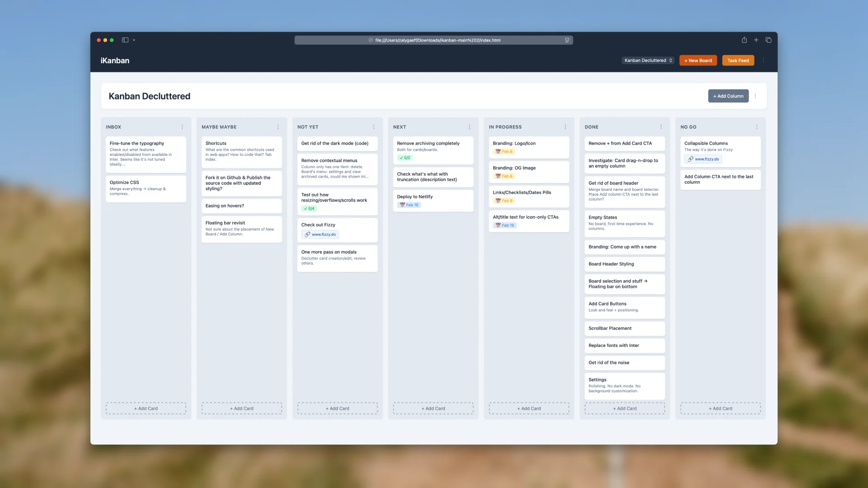Click the Safari share icon

pyautogui.click(x=744, y=40)
